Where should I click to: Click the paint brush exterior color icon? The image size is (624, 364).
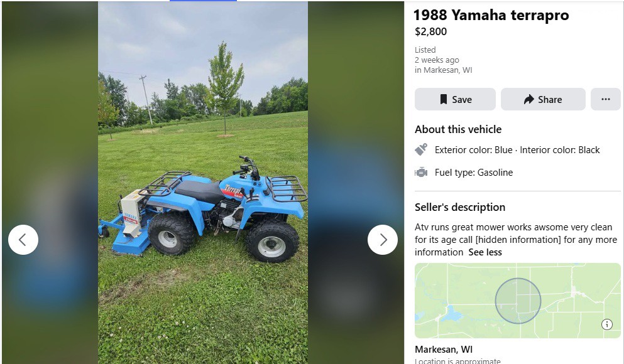[x=421, y=150]
